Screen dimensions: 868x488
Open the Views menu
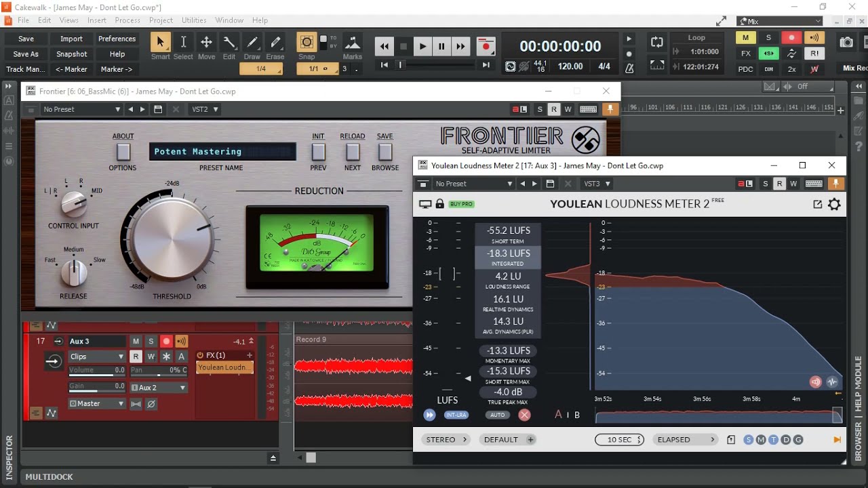pos(69,20)
